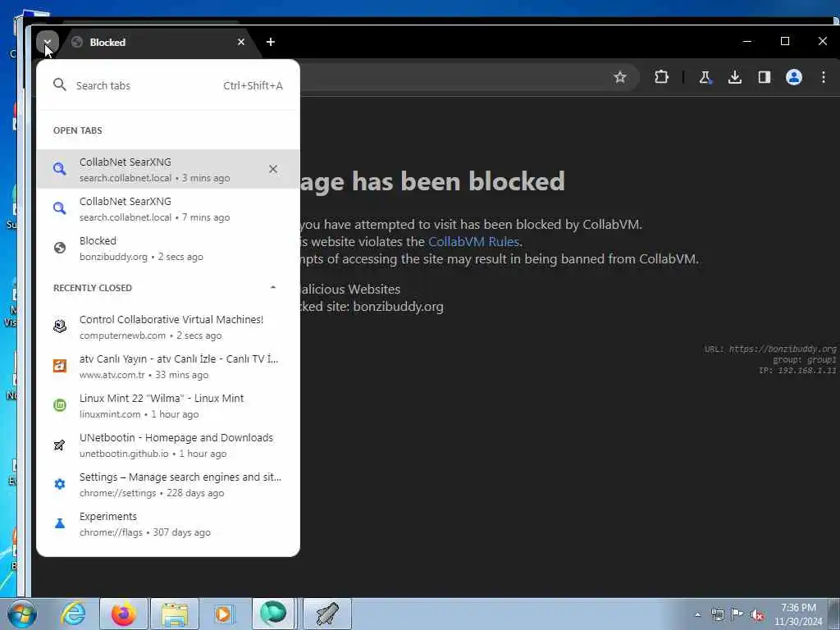Toggle the side panel icon
The height and width of the screenshot is (630, 840).
coord(765,77)
